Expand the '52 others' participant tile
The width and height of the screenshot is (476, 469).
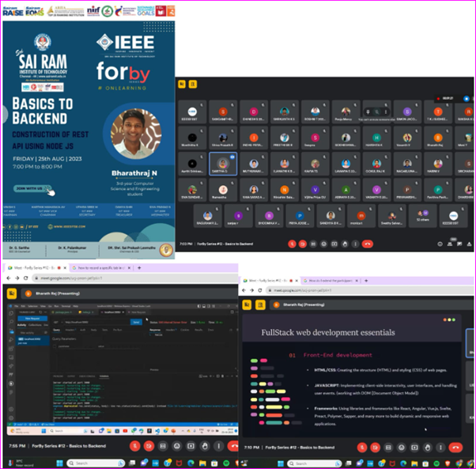422,215
